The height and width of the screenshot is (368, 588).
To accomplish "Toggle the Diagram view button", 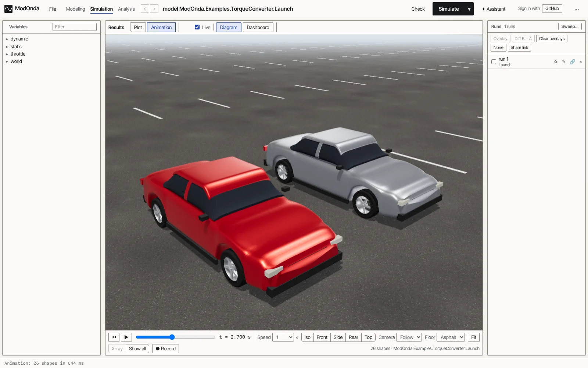I will coord(229,27).
